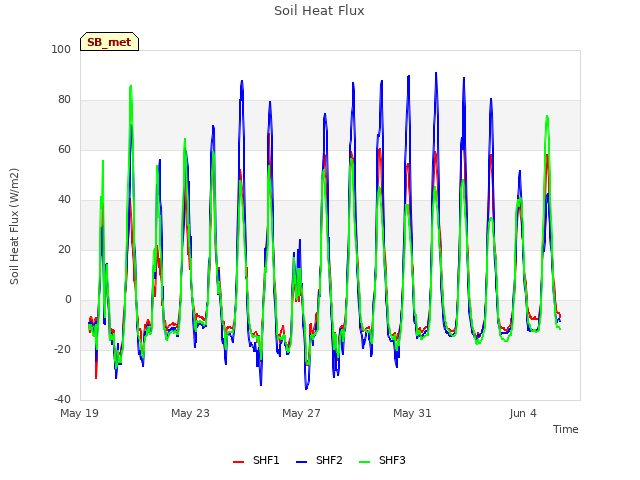This screenshot has height=480, width=640.
Task: Select the May 23 x-axis label
Action: pos(190,413)
